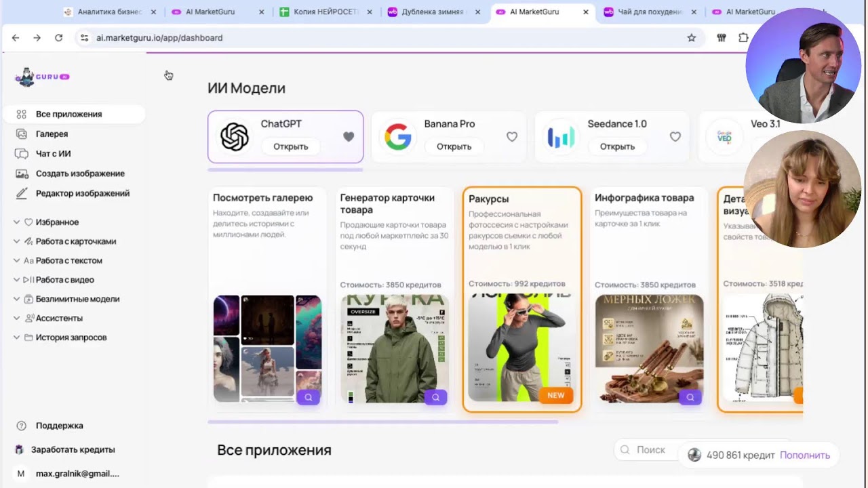The width and height of the screenshot is (868, 488).
Task: Click the Открыть button for Banana Pro
Action: click(454, 146)
